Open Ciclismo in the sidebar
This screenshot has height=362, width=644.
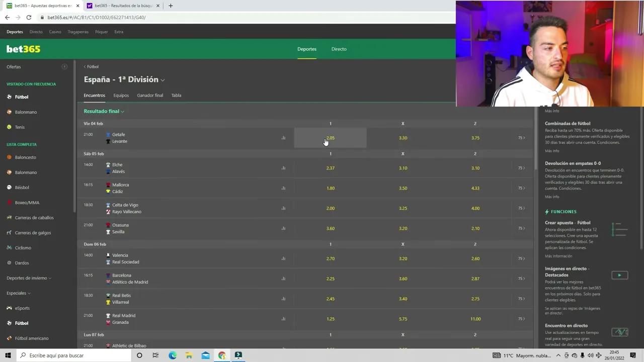pos(23,247)
